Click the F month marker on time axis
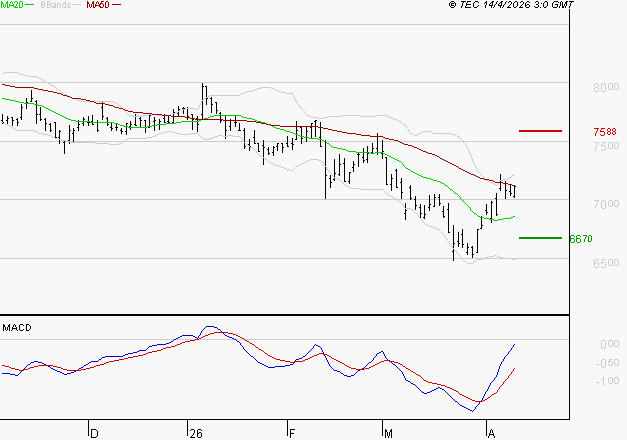Viewport: 627px width, 440px height. click(x=292, y=434)
